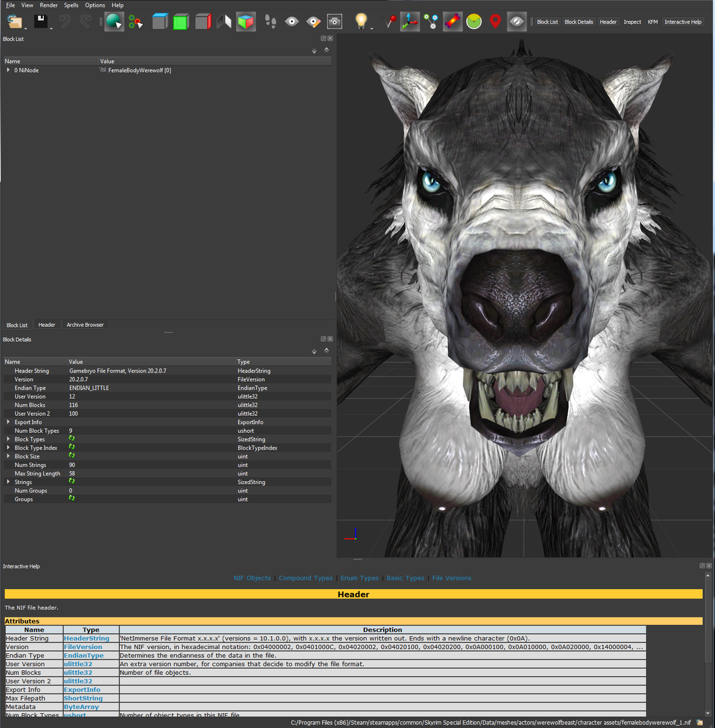Click the Save floppy disk icon
The height and width of the screenshot is (728, 715).
click(41, 22)
